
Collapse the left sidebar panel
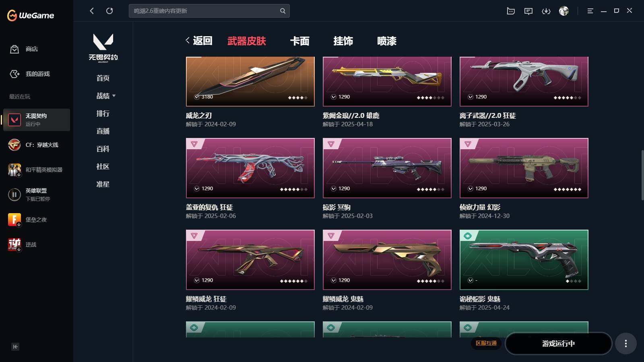pyautogui.click(x=15, y=347)
